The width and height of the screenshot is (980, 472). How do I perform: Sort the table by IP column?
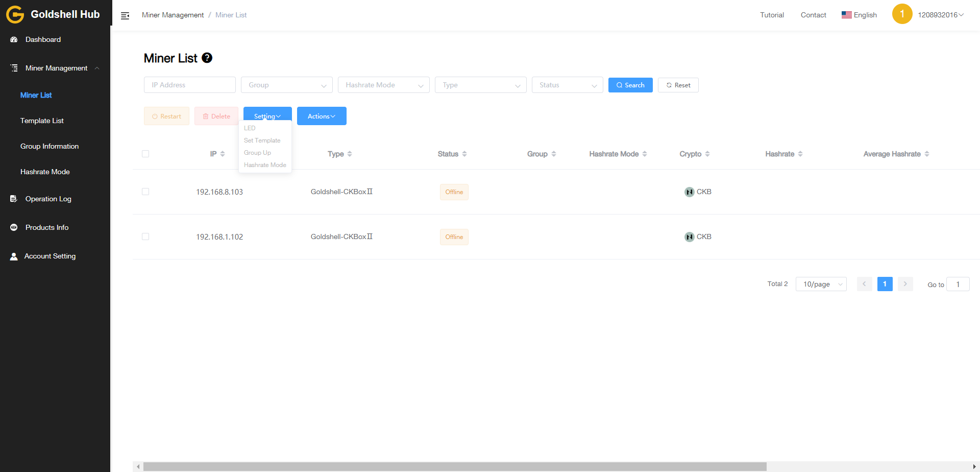[x=217, y=154]
